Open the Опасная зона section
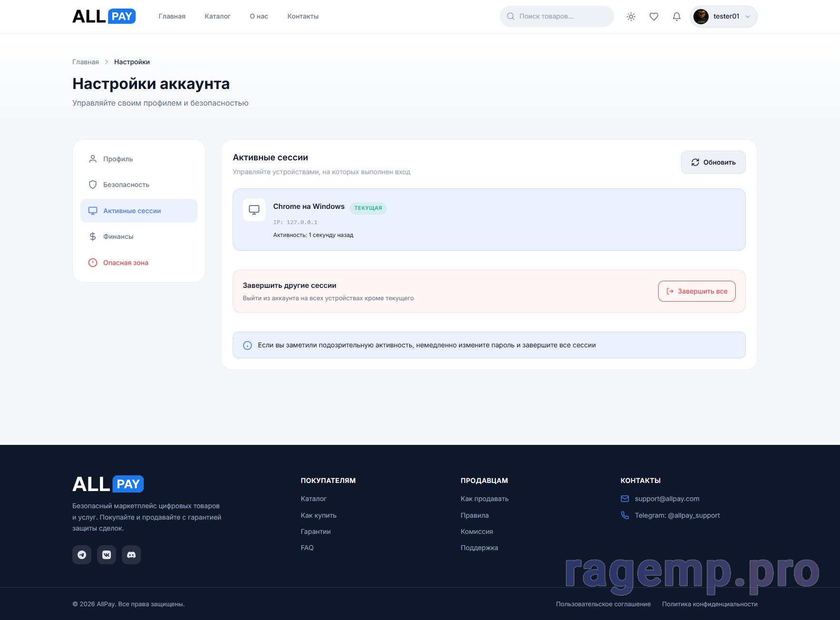Screen dimensions: 840x620 [126, 263]
